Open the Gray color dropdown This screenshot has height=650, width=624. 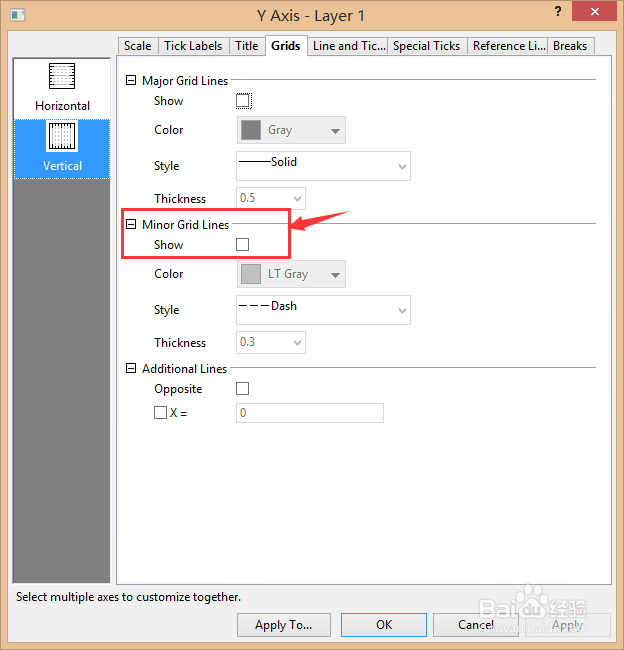(x=291, y=130)
